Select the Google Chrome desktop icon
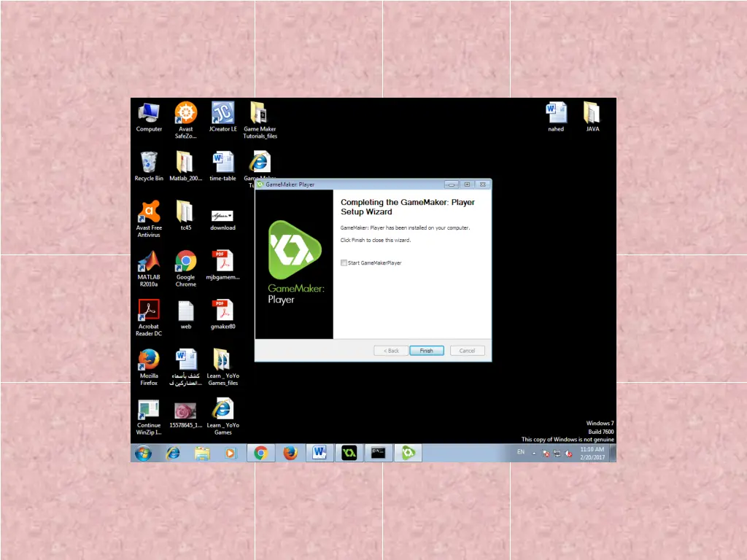Screen dimensions: 747x560 [185, 262]
